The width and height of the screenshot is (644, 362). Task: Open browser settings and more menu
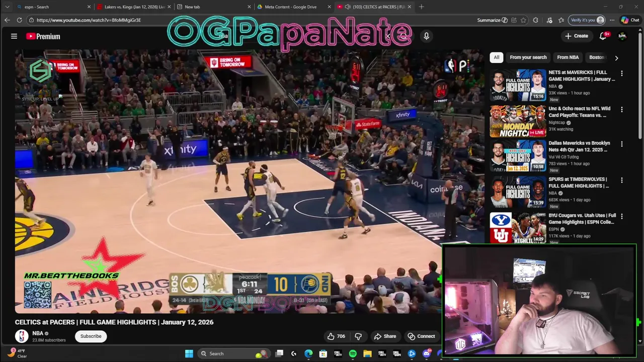tap(612, 20)
